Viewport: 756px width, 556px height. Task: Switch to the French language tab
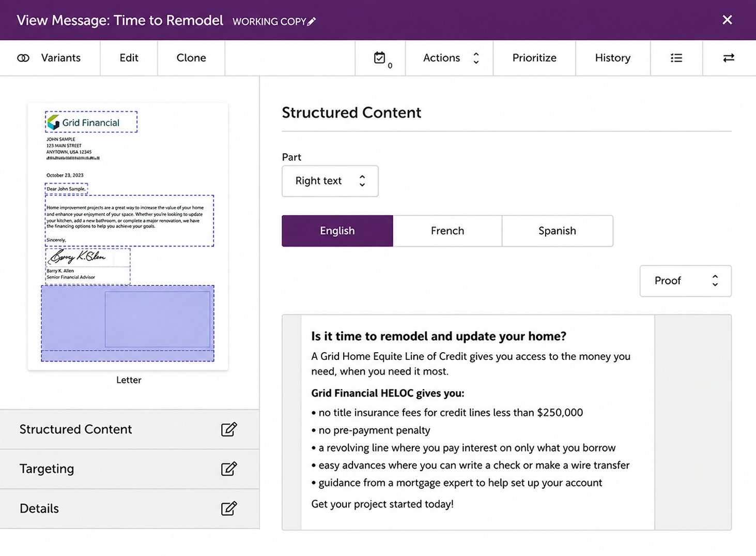click(448, 231)
